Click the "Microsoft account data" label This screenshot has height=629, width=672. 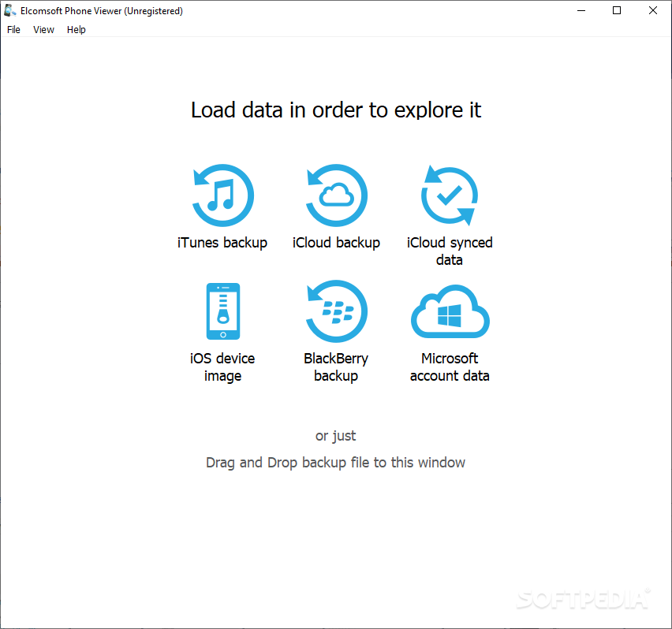tap(450, 367)
